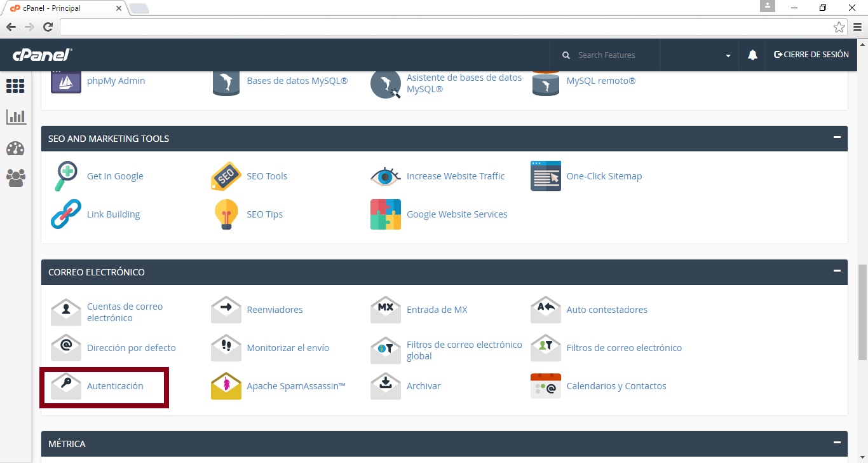The height and width of the screenshot is (463, 868).
Task: Open the Reenviadores link
Action: tap(275, 310)
